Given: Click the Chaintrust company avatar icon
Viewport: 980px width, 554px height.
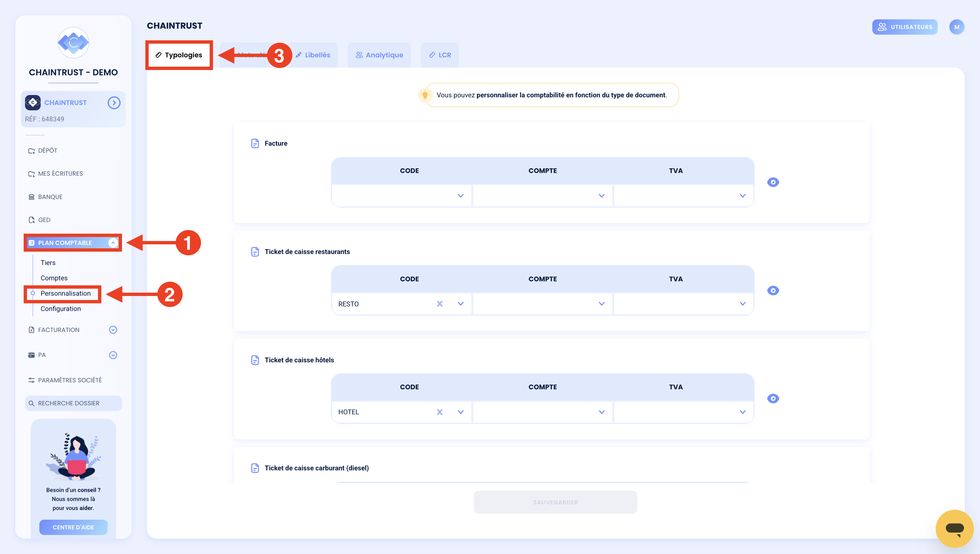Looking at the screenshot, I should pyautogui.click(x=33, y=103).
